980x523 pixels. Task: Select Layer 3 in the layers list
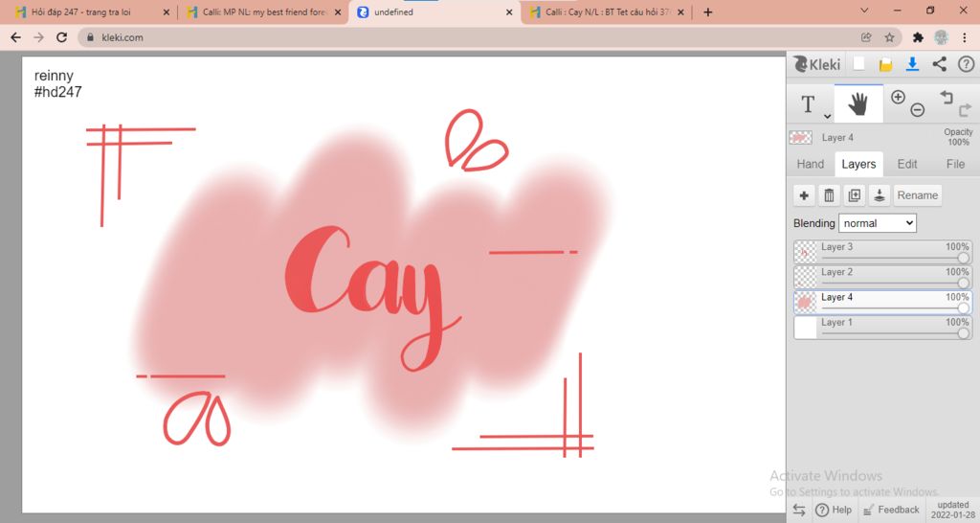pyautogui.click(x=882, y=252)
